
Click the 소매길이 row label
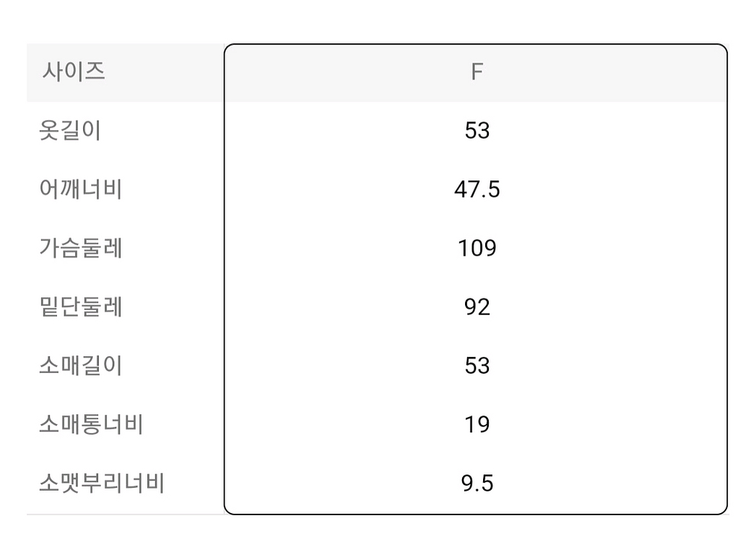[x=81, y=366]
